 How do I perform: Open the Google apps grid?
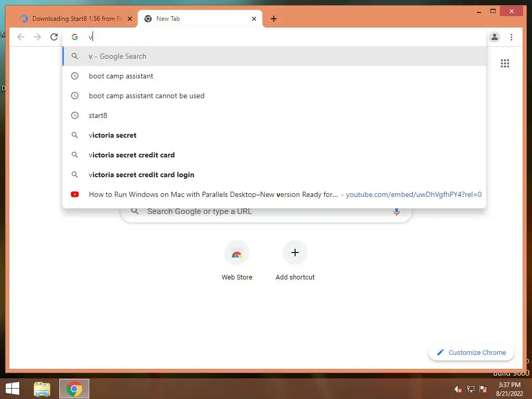click(505, 63)
